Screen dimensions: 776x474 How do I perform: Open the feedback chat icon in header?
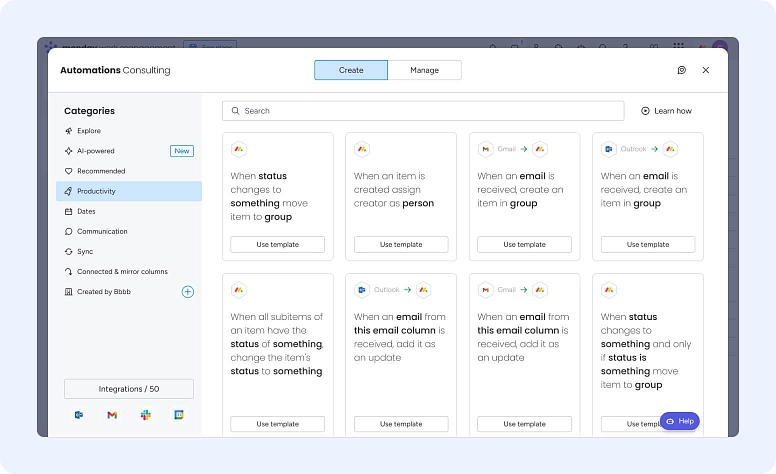pyautogui.click(x=681, y=70)
